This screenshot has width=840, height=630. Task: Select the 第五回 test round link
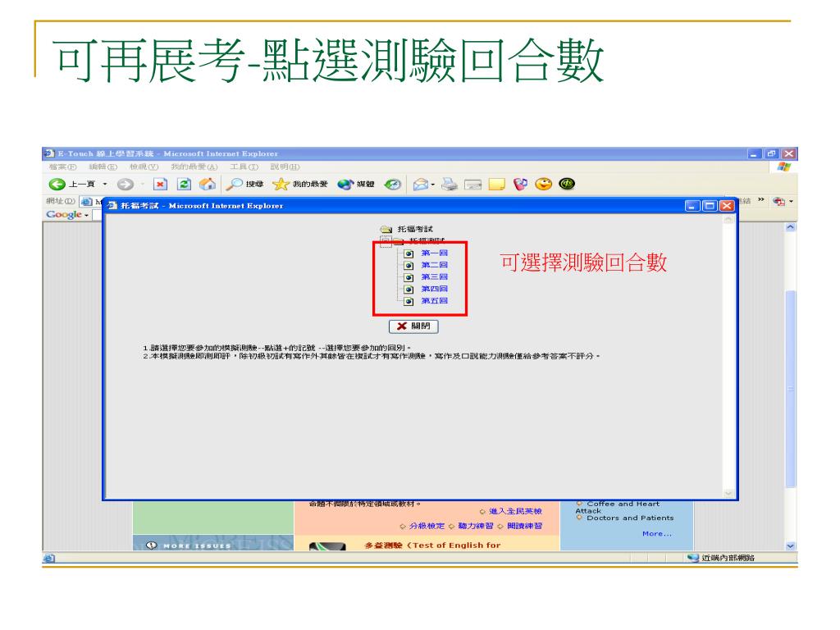435,301
